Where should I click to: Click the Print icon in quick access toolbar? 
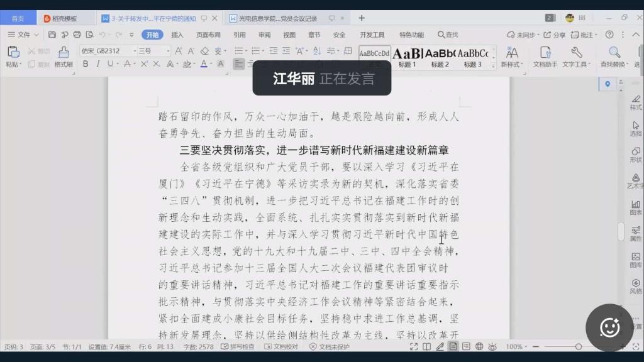(x=77, y=35)
